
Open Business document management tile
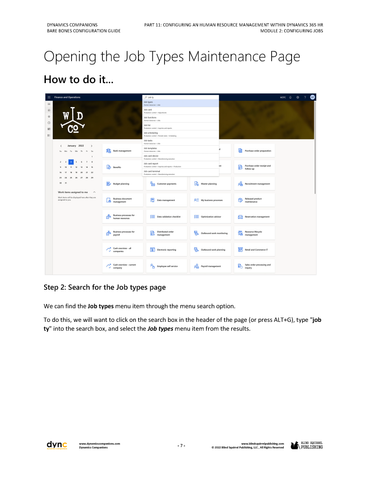click(x=123, y=200)
